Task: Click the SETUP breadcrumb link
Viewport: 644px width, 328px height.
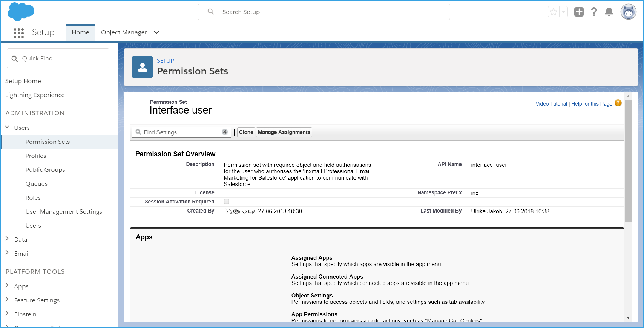Action: pos(165,61)
